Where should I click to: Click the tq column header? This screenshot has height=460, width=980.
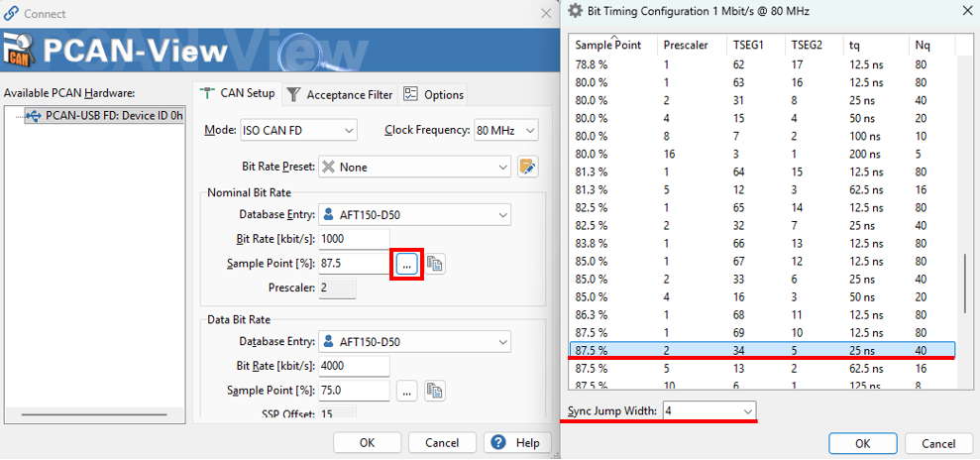tap(876, 45)
